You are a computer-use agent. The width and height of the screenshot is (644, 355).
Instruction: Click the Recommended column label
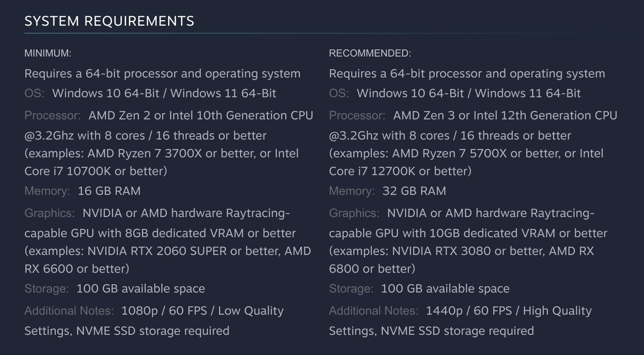[x=370, y=53]
